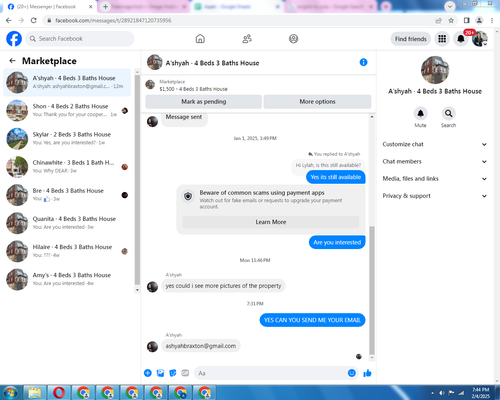The image size is (500, 400).
Task: Click the large listing thumbnail in right panel
Action: pyautogui.click(x=435, y=70)
